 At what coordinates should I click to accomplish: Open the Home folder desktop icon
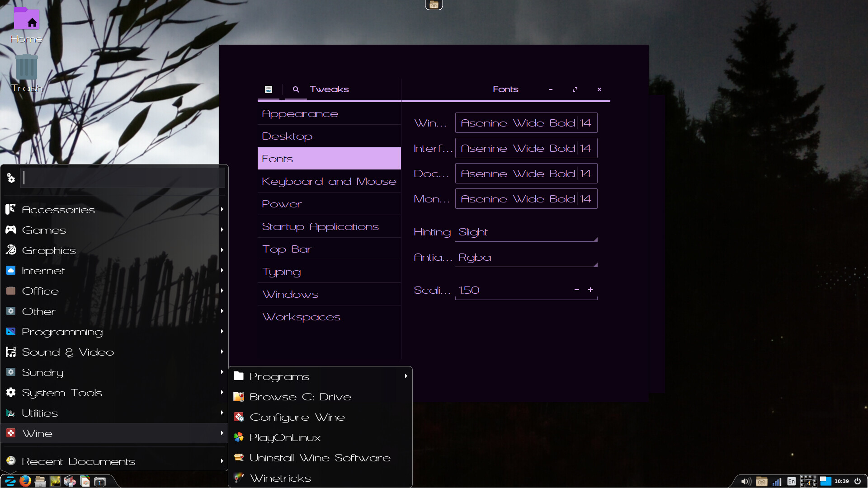[27, 20]
